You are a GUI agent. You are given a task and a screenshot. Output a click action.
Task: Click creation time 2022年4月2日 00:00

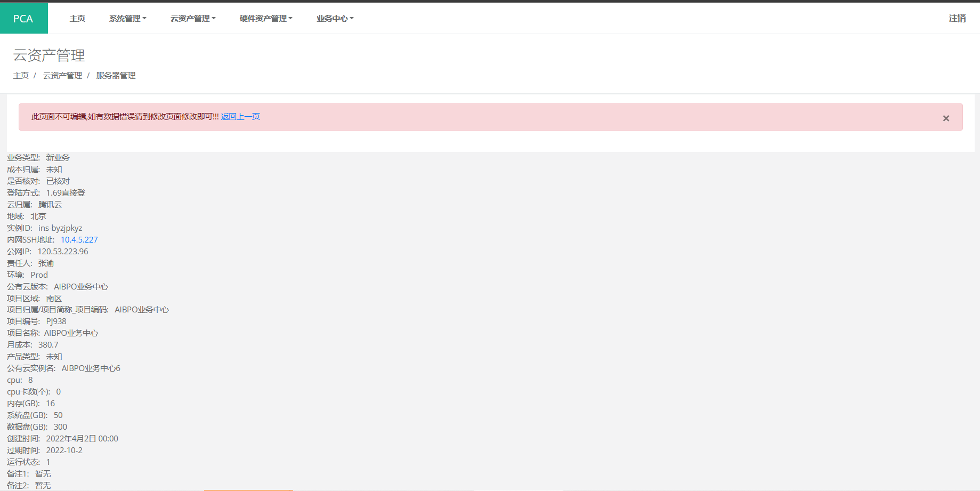[x=82, y=439]
